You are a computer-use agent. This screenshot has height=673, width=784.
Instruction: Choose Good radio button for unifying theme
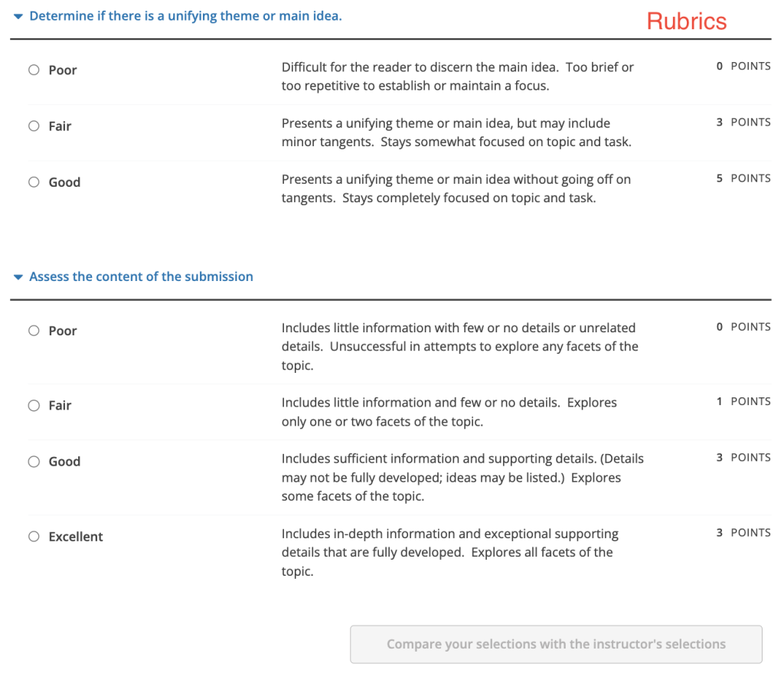point(34,182)
